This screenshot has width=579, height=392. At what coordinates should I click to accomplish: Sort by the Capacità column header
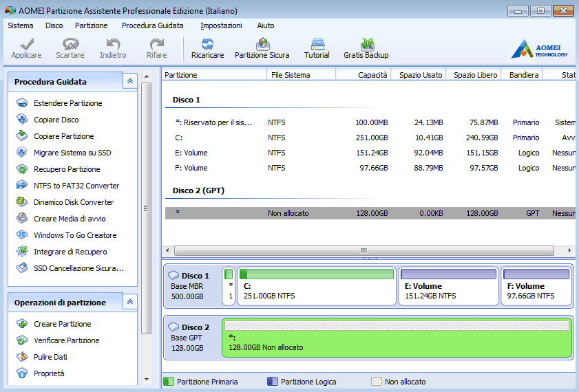[364, 75]
